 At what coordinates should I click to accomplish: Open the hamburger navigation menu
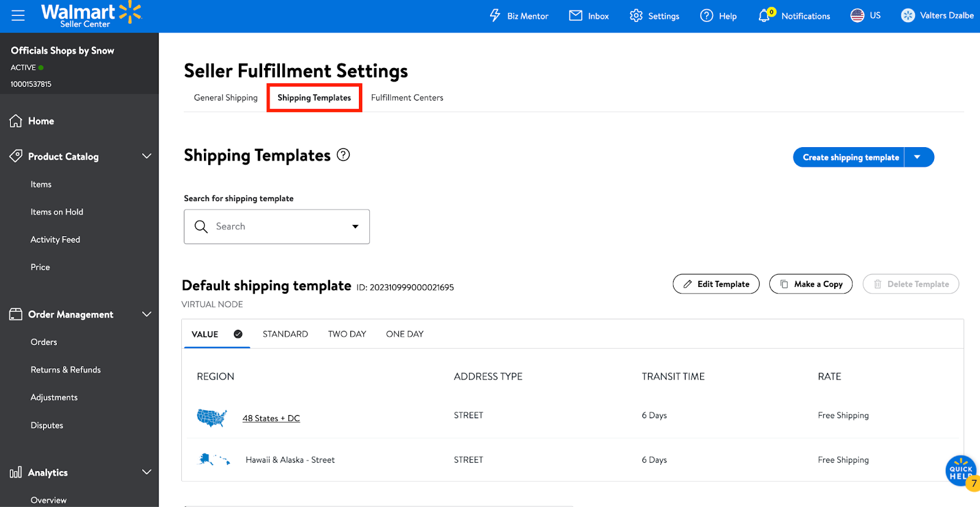coord(18,15)
